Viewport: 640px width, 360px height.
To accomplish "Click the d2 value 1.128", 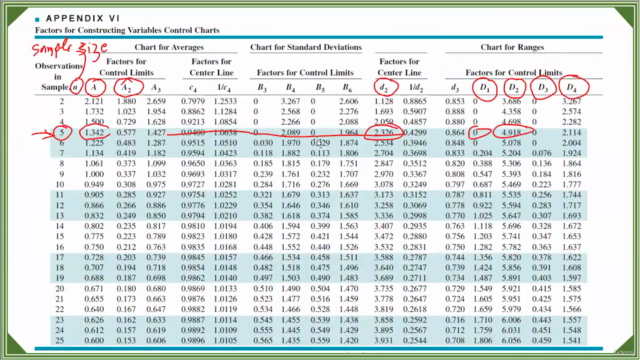I will coord(384,101).
